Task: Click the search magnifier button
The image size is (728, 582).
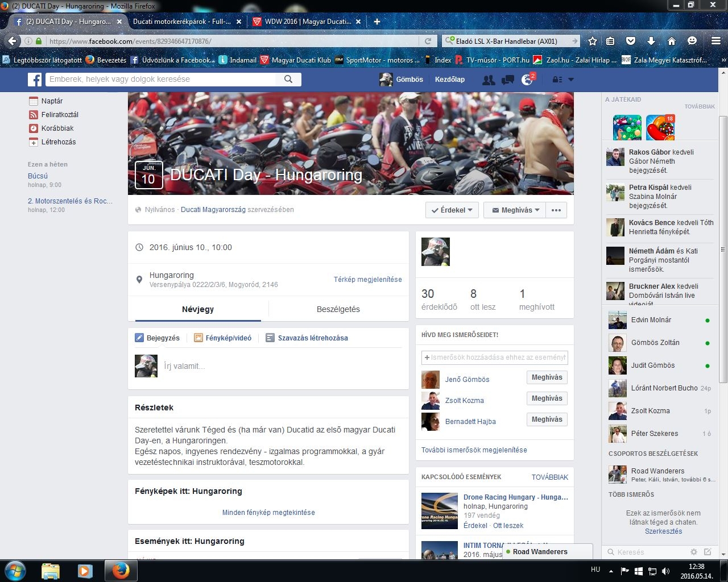Action: [x=288, y=80]
